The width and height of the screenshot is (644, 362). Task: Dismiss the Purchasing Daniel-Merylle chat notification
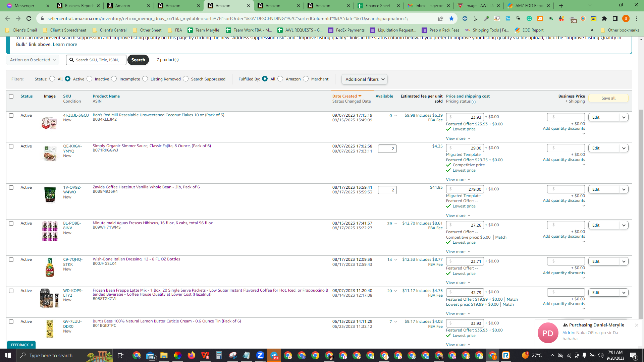point(636,325)
